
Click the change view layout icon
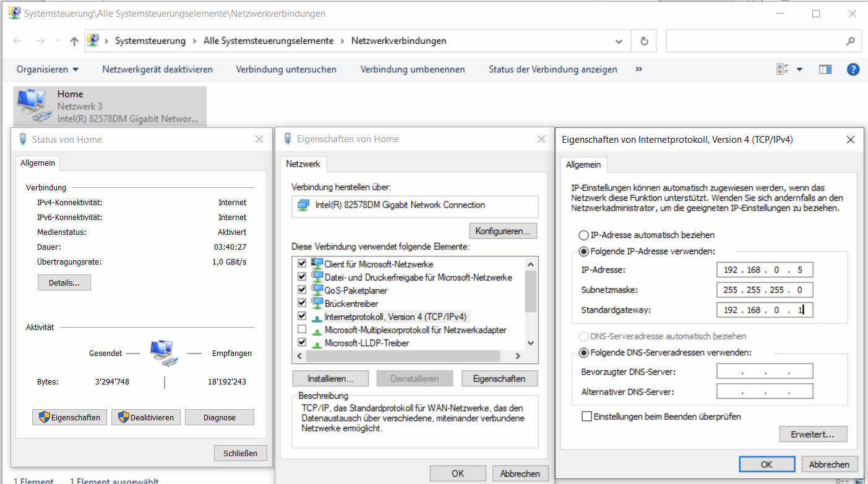click(783, 69)
